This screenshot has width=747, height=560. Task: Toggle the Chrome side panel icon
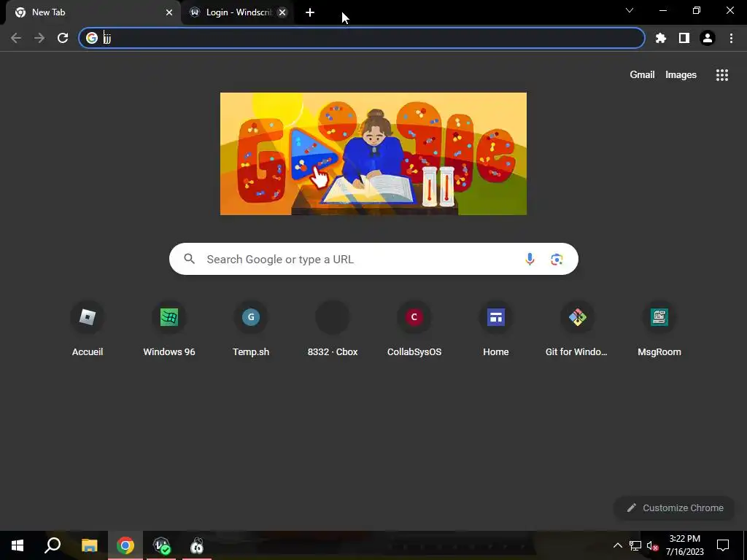(x=684, y=38)
